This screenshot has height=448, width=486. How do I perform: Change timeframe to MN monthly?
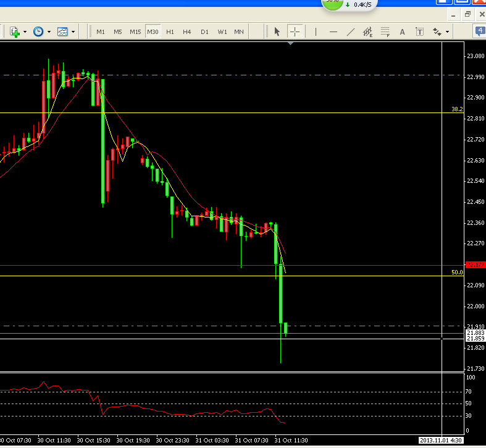[238, 32]
